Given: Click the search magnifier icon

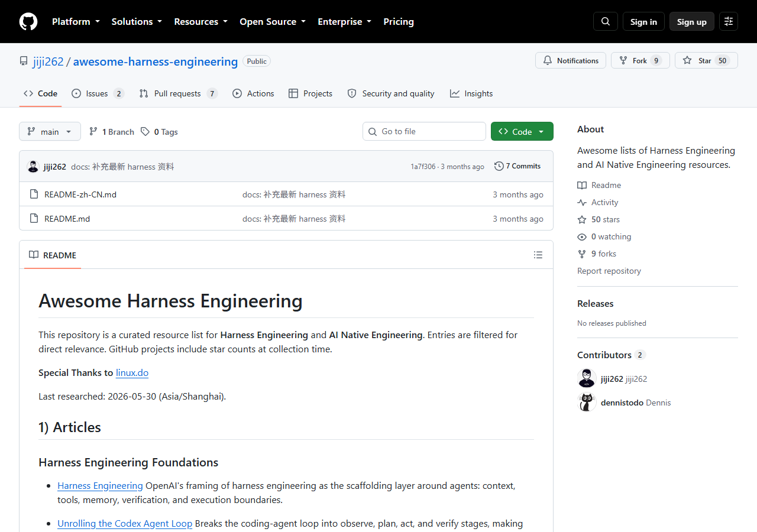Looking at the screenshot, I should 606,21.
